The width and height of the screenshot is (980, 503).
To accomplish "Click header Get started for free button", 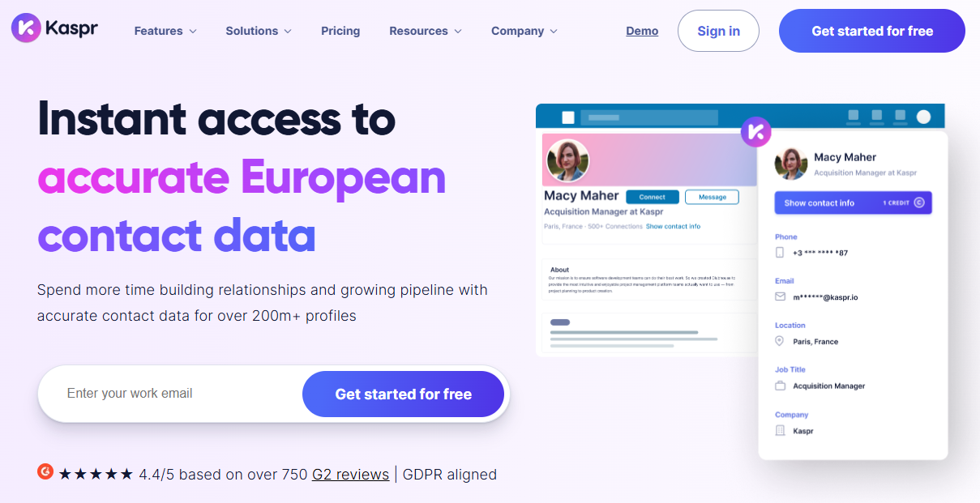I will tap(872, 31).
